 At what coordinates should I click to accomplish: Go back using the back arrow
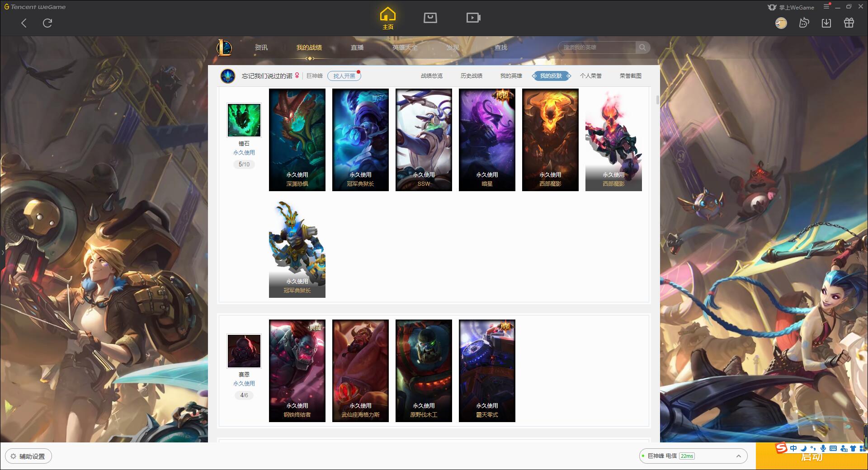coord(24,23)
